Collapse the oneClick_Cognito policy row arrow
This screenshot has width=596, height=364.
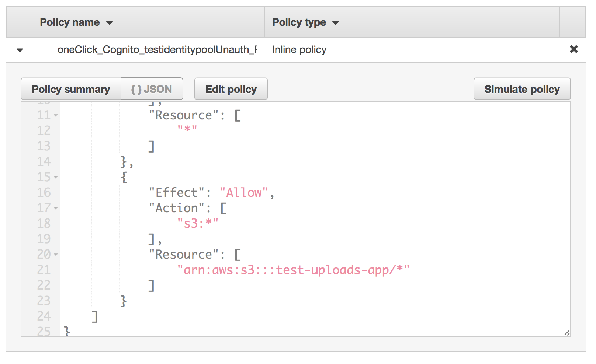20,50
